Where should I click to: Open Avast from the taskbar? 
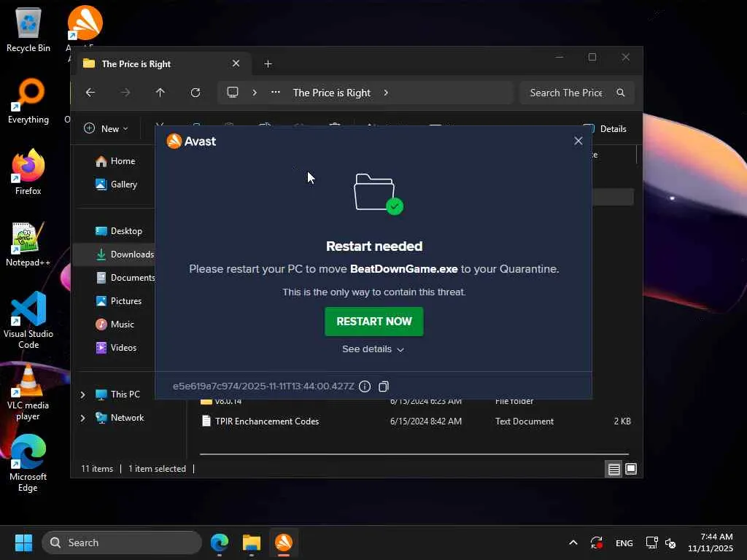pyautogui.click(x=284, y=542)
